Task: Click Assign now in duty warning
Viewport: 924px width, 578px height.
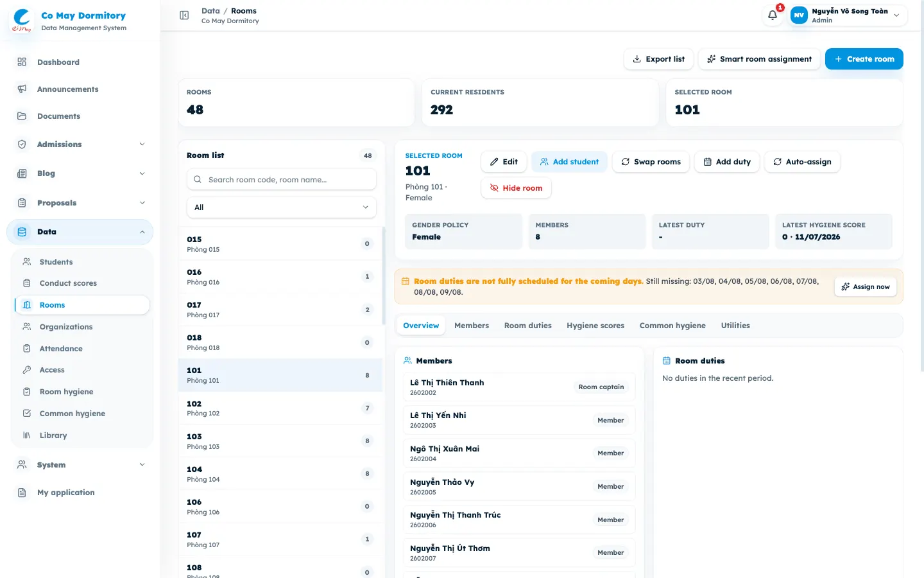Action: (x=866, y=286)
